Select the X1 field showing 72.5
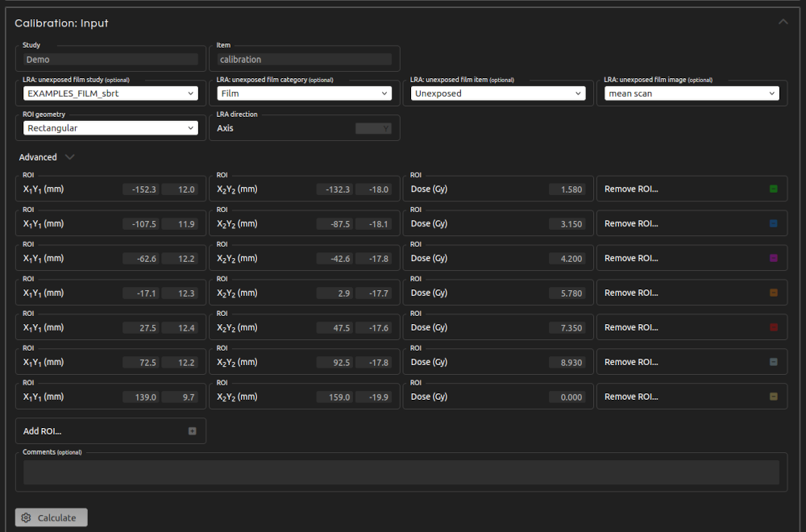This screenshot has width=806, height=532. (x=141, y=363)
